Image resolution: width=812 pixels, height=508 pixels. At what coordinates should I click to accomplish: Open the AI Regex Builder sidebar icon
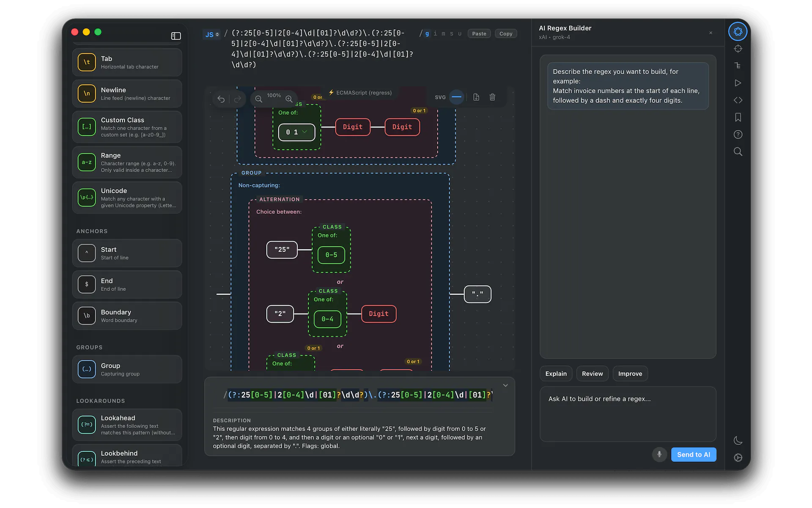(738, 32)
